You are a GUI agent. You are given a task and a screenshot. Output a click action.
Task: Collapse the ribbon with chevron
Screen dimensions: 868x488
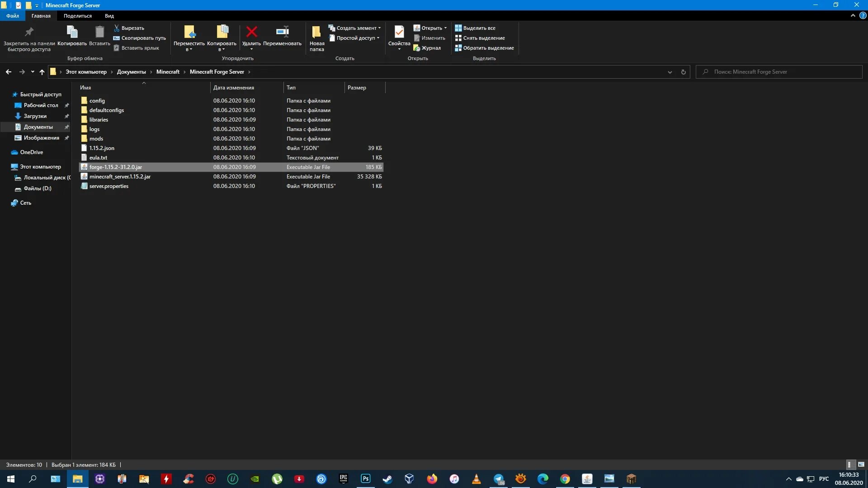(853, 15)
